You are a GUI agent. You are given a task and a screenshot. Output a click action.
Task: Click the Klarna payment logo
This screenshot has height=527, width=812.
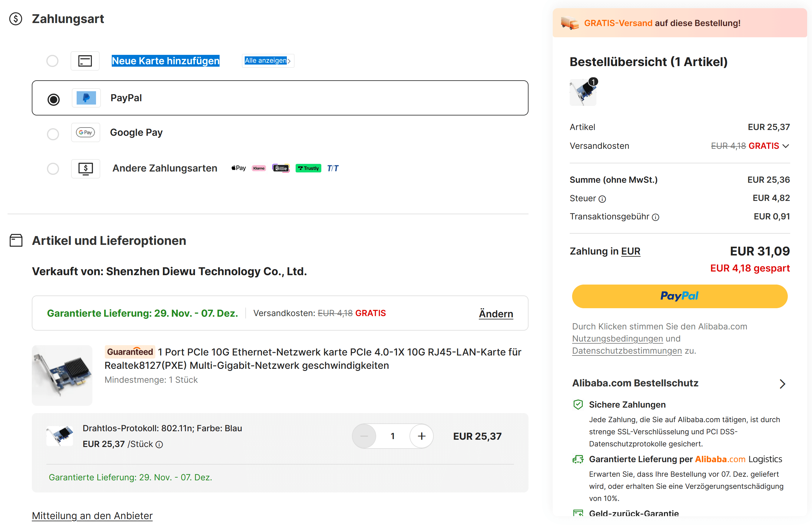pyautogui.click(x=259, y=168)
